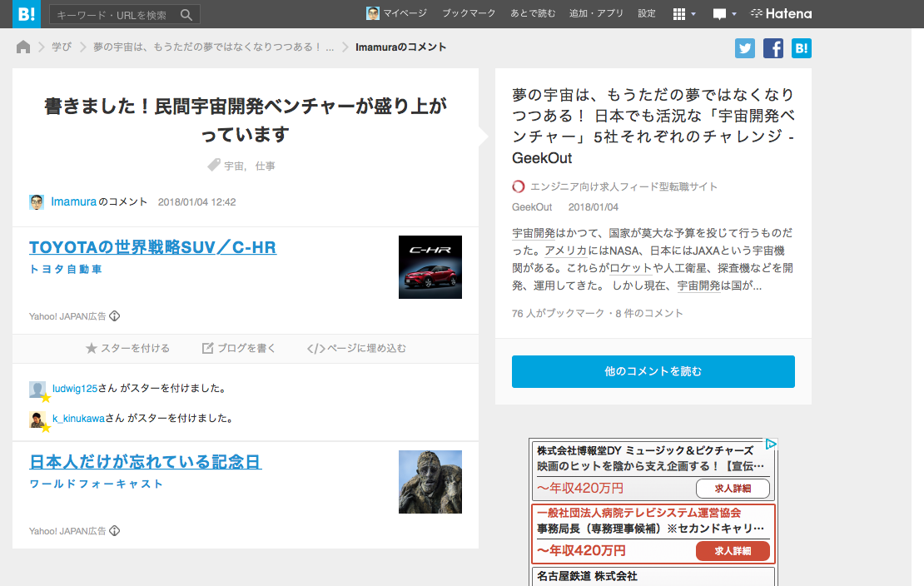Go to home via breadcrumb house icon
Viewport: 924px width, 586px height.
(23, 47)
